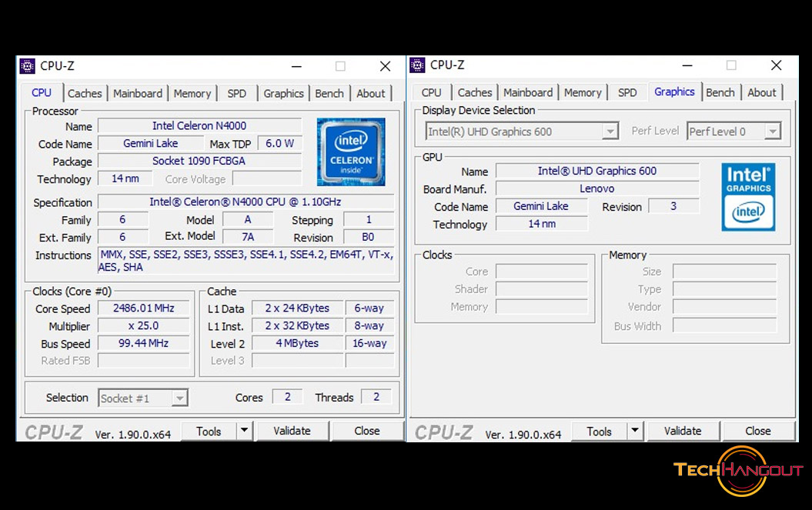Click the Max TDP value 6.0 W

[279, 143]
